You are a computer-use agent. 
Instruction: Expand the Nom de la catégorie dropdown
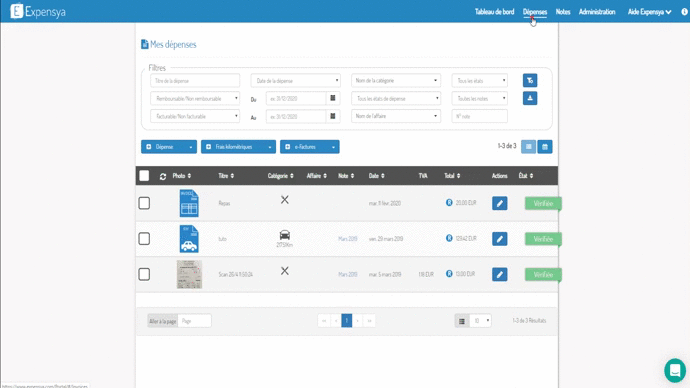pyautogui.click(x=396, y=81)
